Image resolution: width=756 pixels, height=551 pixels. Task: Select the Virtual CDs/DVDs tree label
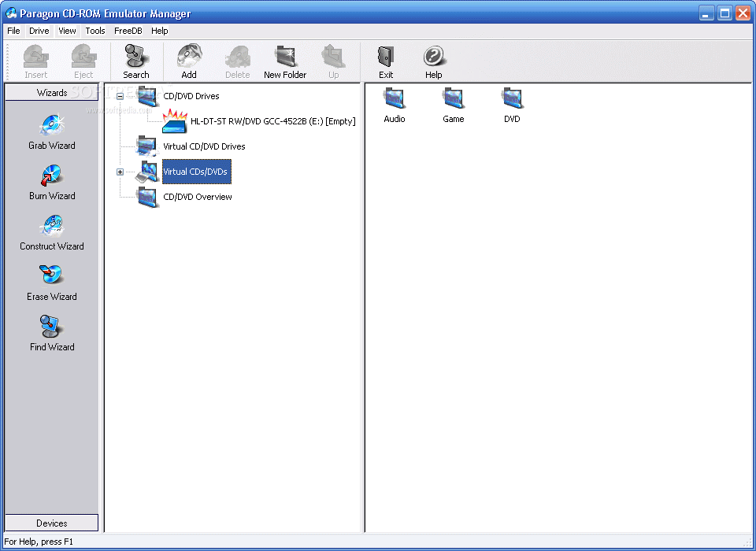(x=196, y=172)
